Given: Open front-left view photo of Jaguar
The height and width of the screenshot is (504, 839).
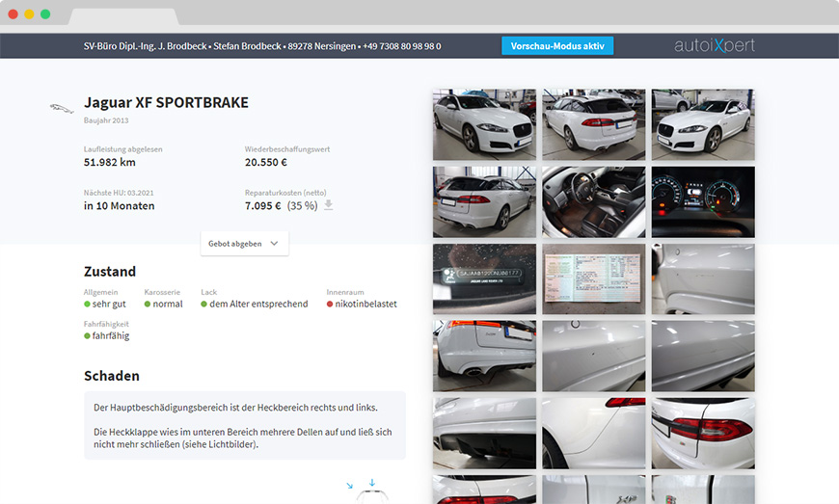Looking at the screenshot, I should (703, 124).
